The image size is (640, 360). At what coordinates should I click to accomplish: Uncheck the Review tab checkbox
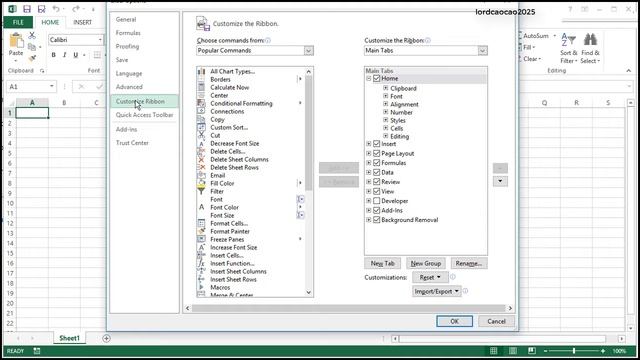377,182
